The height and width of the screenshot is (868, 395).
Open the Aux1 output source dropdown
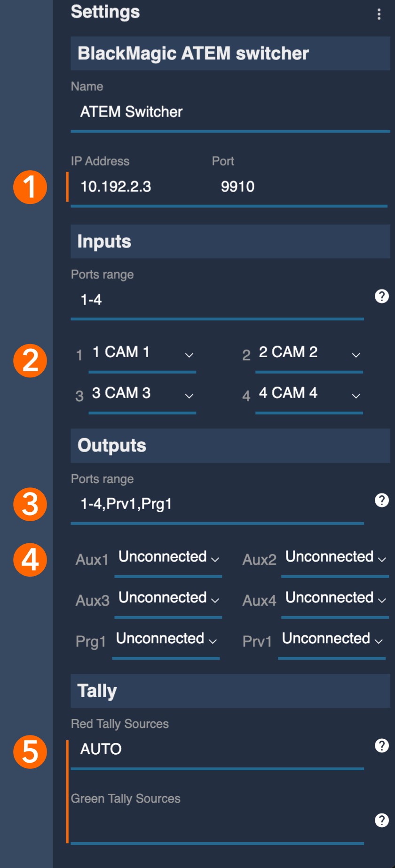168,557
